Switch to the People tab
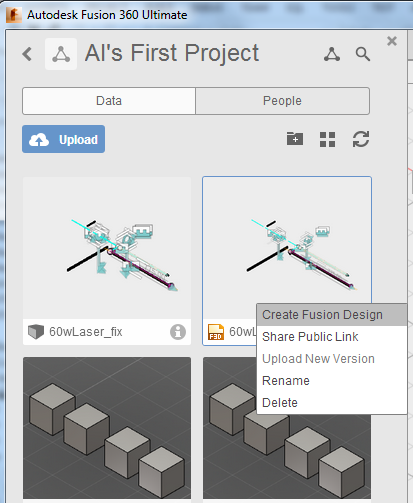 point(282,101)
